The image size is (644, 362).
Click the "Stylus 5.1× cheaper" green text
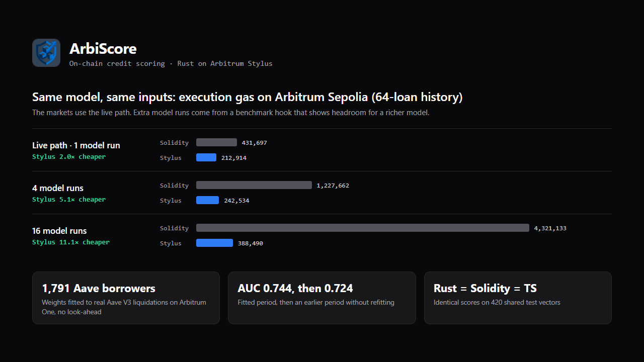[69, 200]
